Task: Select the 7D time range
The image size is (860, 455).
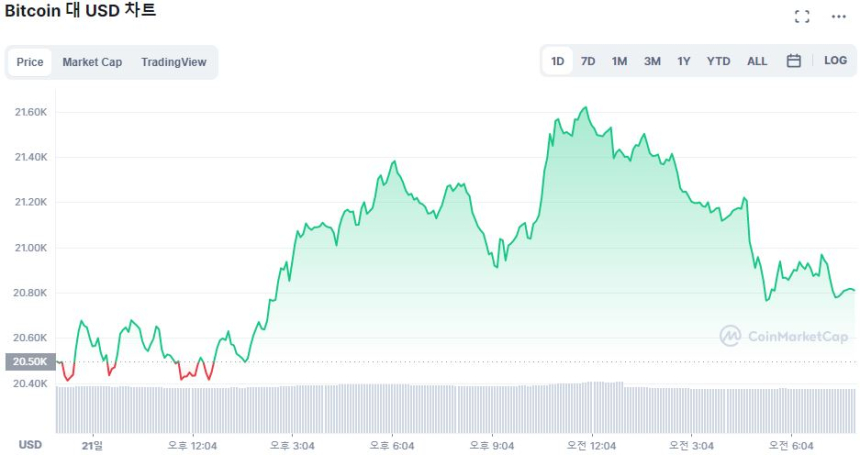Action: 588,61
